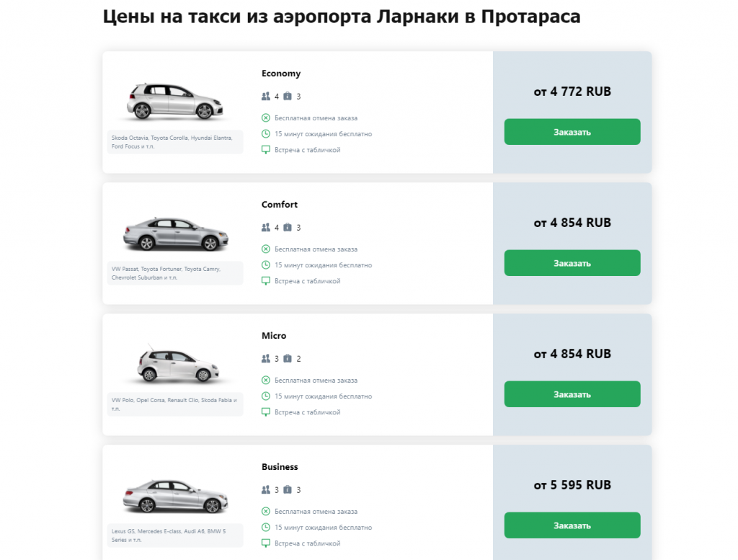Click the passengers icon in the Business card

(264, 489)
